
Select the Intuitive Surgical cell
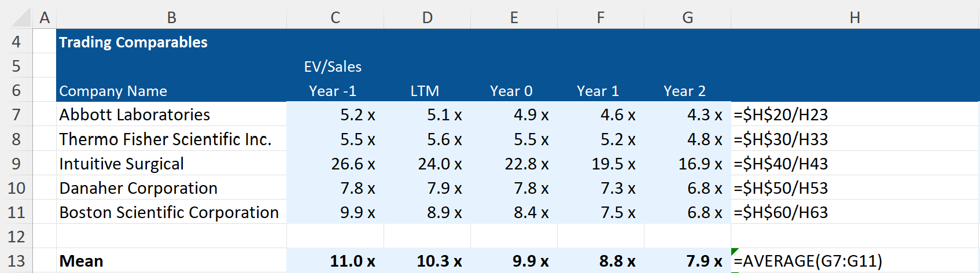171,164
